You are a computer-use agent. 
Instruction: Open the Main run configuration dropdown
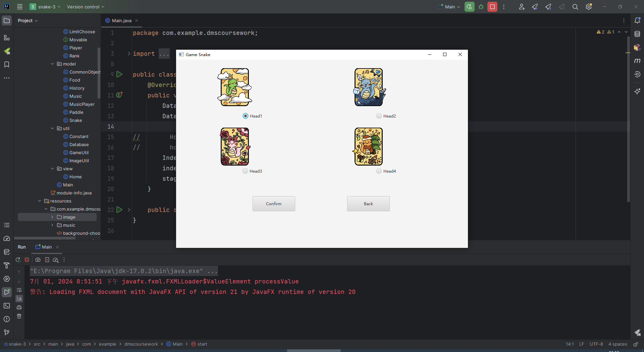point(449,7)
